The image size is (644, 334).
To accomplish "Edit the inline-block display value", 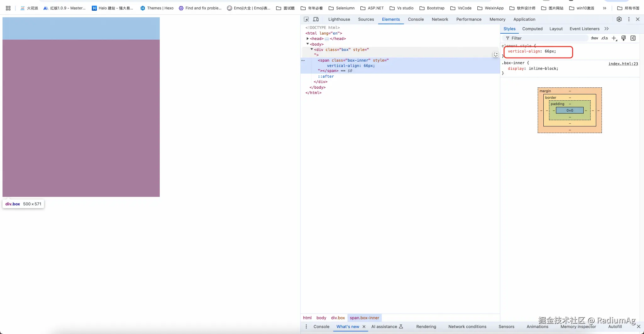I will pos(543,69).
